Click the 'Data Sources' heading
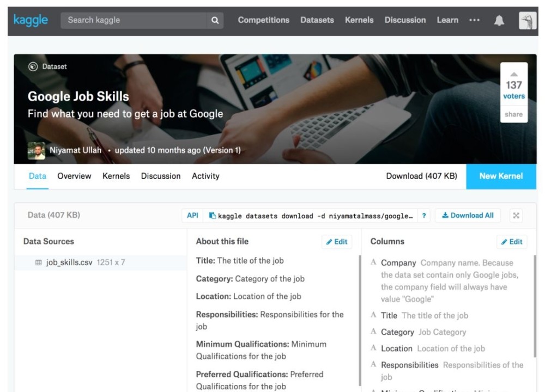545x392 pixels. tap(49, 241)
